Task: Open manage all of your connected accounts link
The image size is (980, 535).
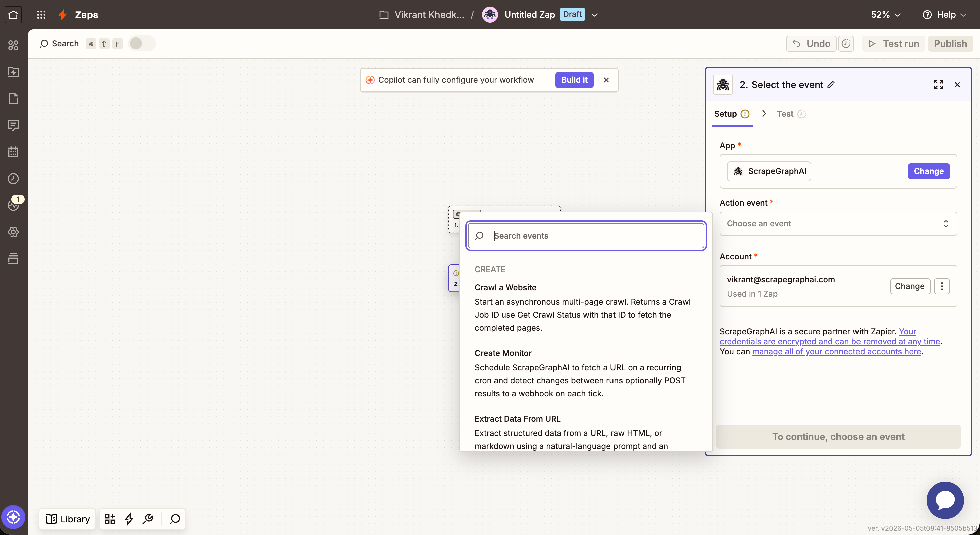Action: 836,351
